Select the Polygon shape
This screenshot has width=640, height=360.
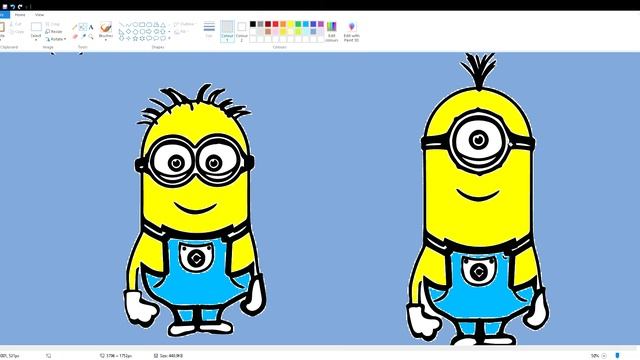pyautogui.click(x=156, y=25)
